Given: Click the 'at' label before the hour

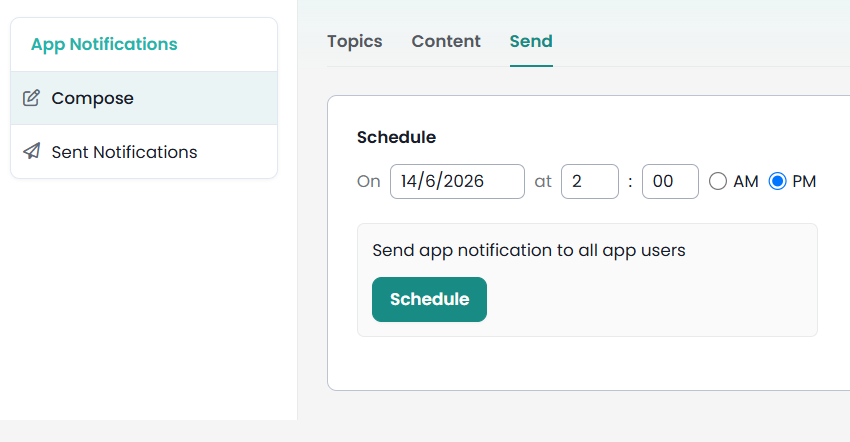Looking at the screenshot, I should 543,182.
